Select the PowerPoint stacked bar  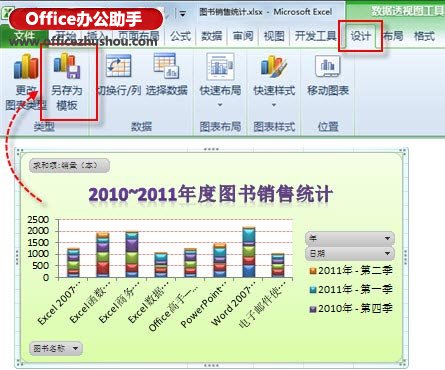[220, 260]
